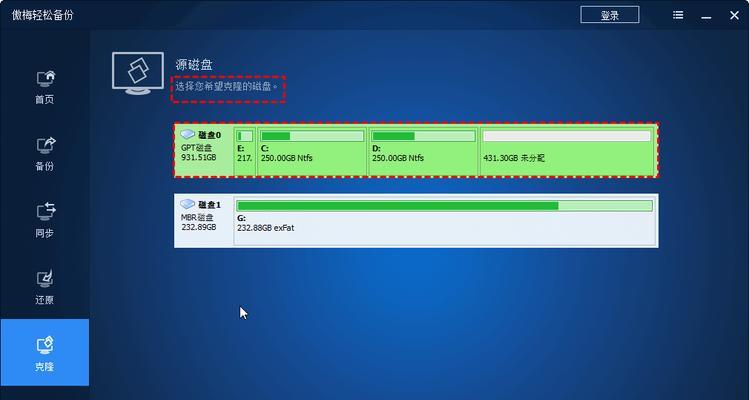
Task: Select the E: partition on 磁盘0
Action: (245, 150)
